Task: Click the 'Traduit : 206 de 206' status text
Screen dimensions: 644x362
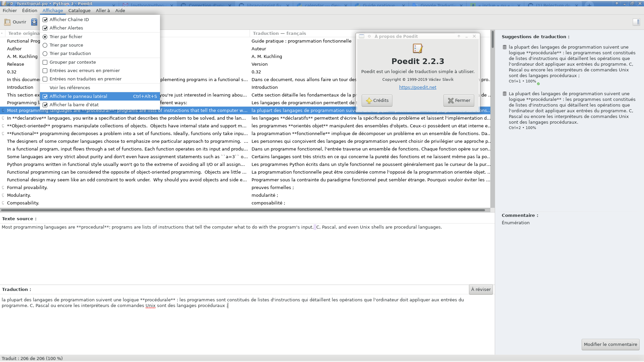Action: point(32,358)
